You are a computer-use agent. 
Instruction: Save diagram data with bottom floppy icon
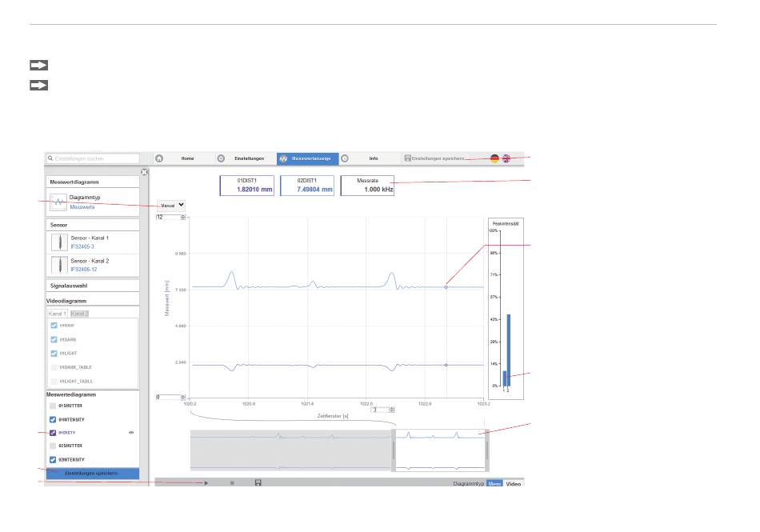tap(258, 483)
